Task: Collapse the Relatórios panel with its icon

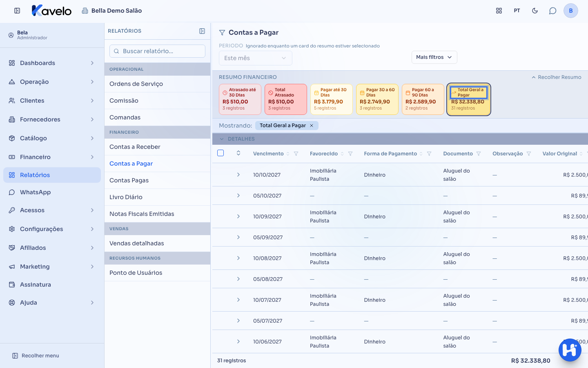Action: click(202, 31)
